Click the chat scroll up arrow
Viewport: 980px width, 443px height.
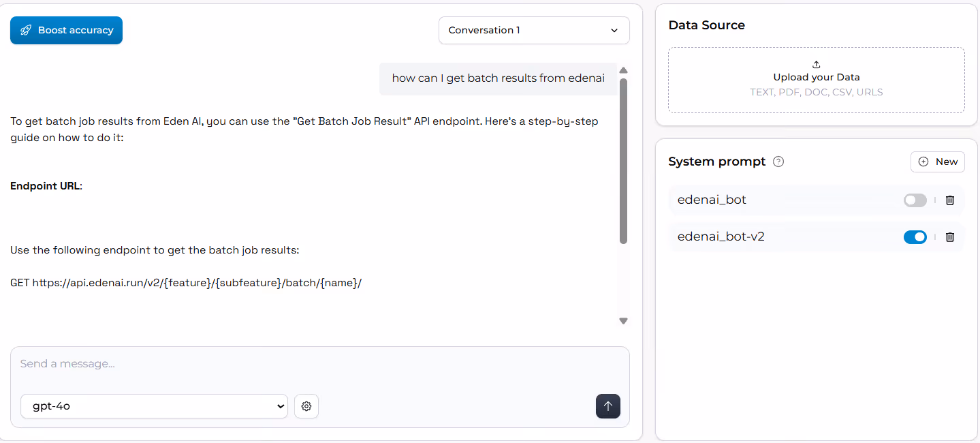623,70
